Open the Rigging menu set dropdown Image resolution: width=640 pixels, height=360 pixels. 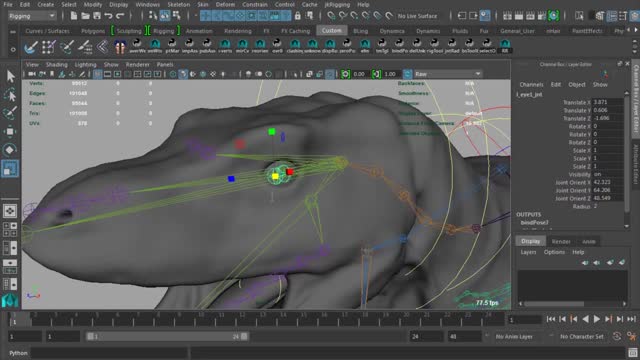pyautogui.click(x=32, y=16)
